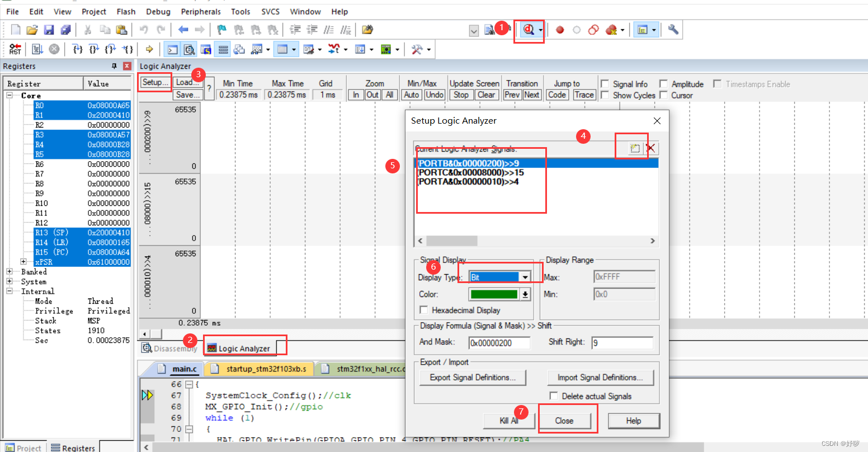Add a new signal in Setup dialog
The width and height of the screenshot is (868, 452).
point(635,148)
